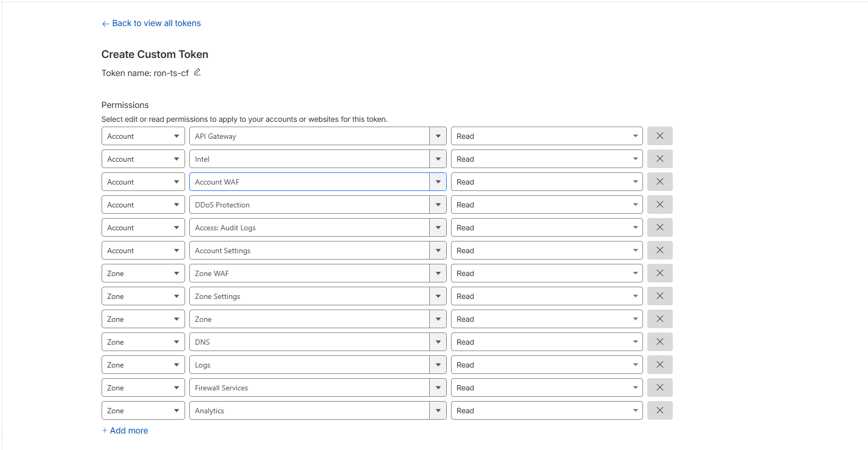Expand the Zone resource permission dropdown arrow
The width and height of the screenshot is (868, 450).
pos(438,319)
